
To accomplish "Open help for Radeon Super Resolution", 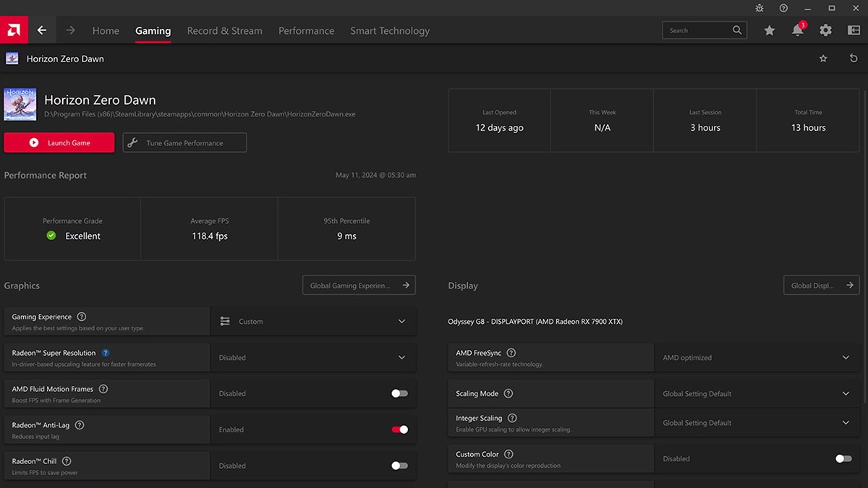I will pos(106,353).
